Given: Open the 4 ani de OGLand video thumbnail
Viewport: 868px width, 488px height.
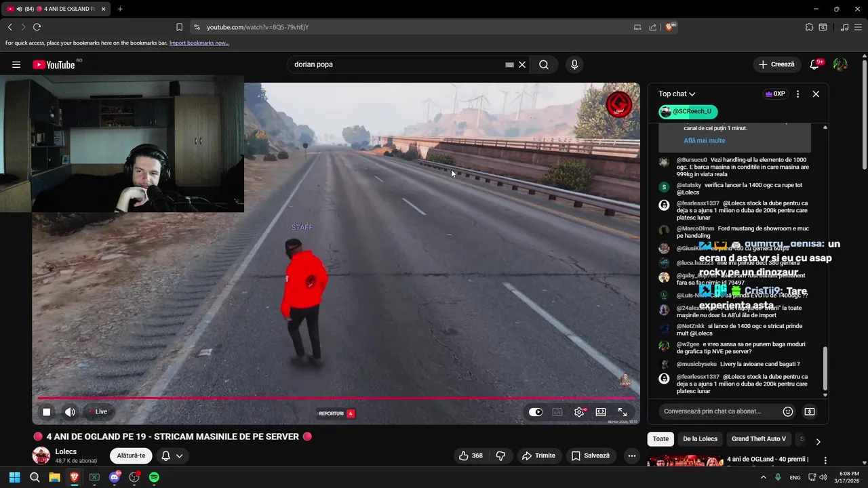Looking at the screenshot, I should click(686, 461).
